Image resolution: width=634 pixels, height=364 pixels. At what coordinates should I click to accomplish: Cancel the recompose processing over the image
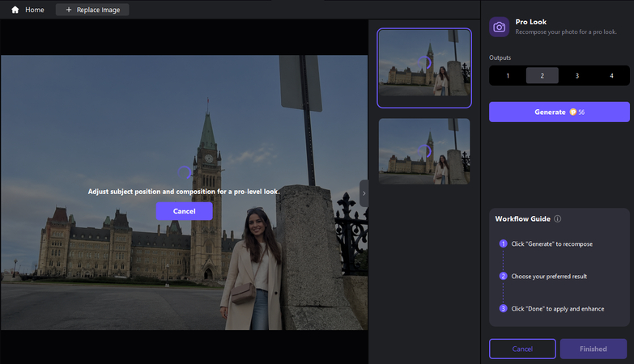(185, 211)
